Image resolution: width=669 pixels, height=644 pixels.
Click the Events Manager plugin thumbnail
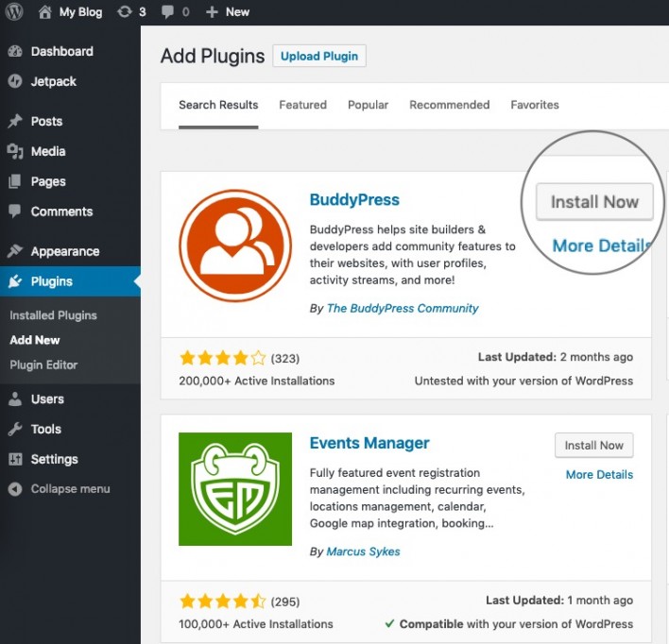[235, 489]
